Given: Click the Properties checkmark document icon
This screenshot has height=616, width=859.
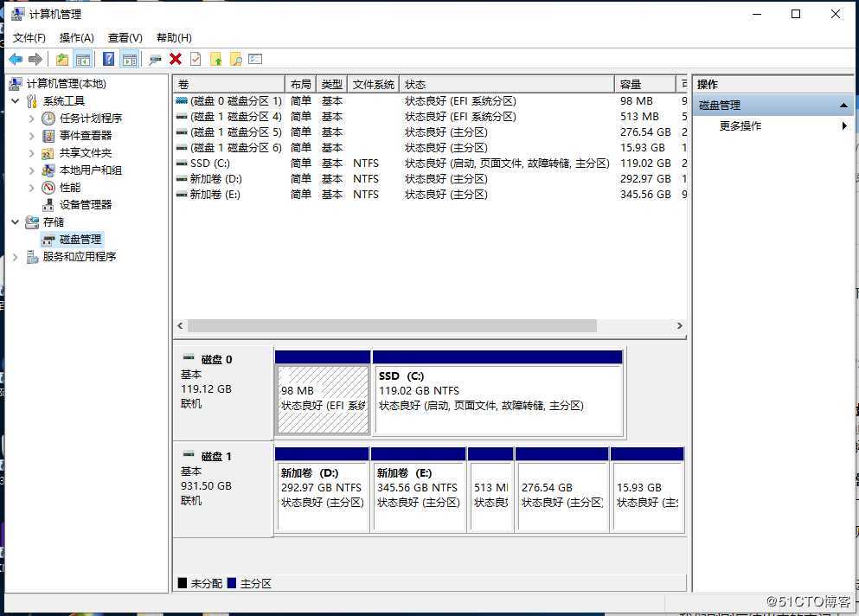Looking at the screenshot, I should (196, 59).
